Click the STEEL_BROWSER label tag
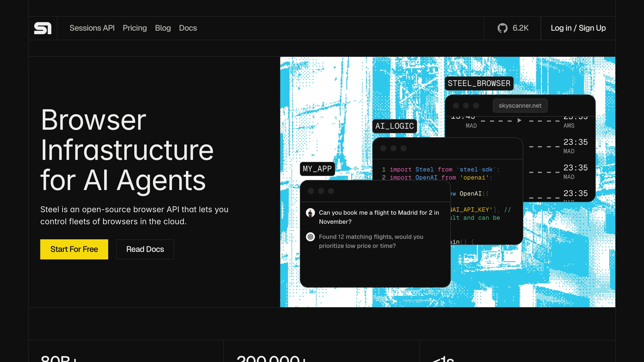644x362 pixels. coord(479,83)
